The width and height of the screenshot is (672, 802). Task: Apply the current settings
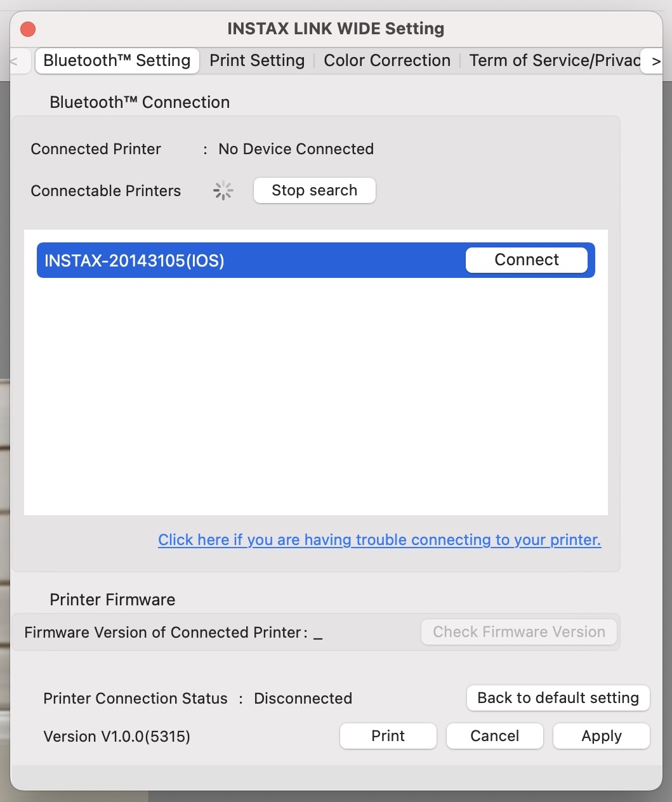[601, 736]
